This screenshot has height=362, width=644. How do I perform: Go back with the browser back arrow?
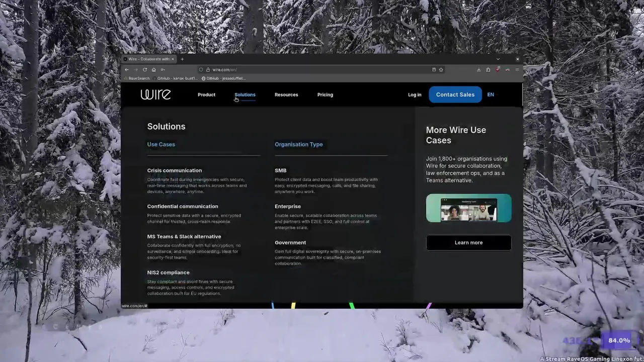(x=127, y=69)
